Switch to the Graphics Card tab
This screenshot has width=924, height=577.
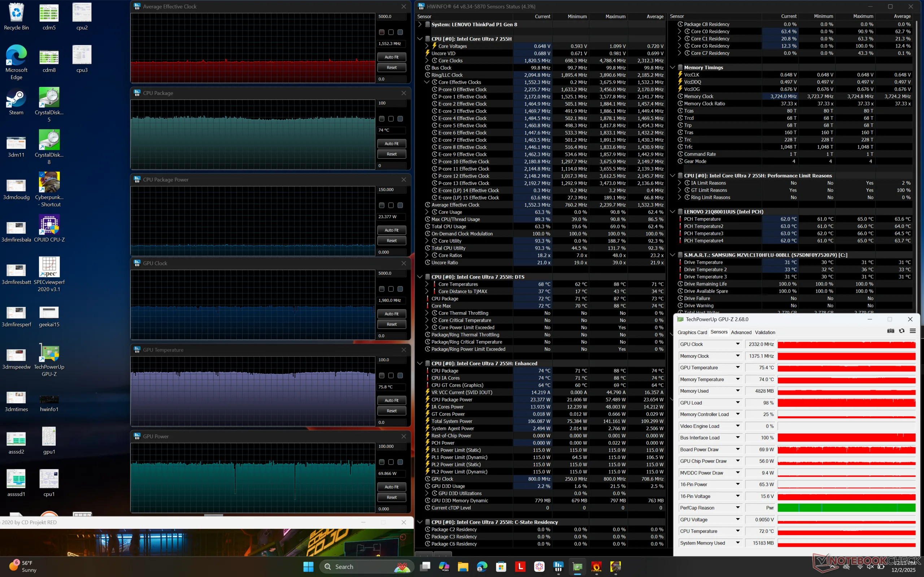pos(692,332)
